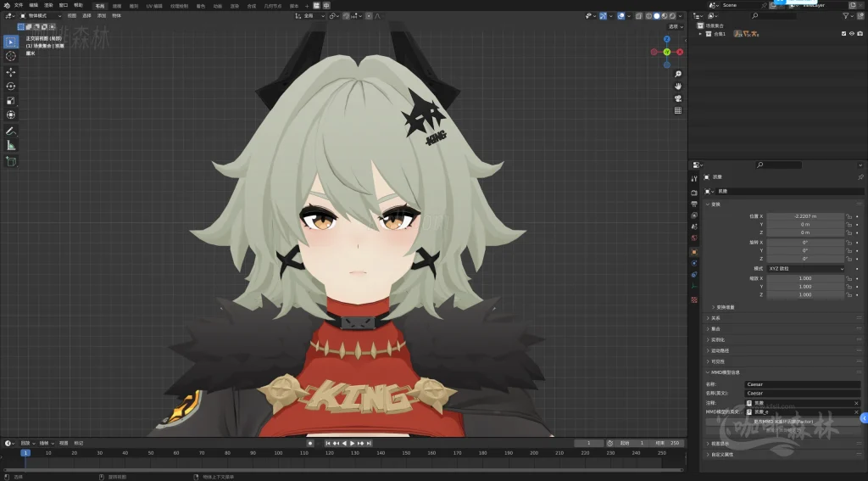
Task: Toggle camera view icon in viewport
Action: pyautogui.click(x=677, y=98)
